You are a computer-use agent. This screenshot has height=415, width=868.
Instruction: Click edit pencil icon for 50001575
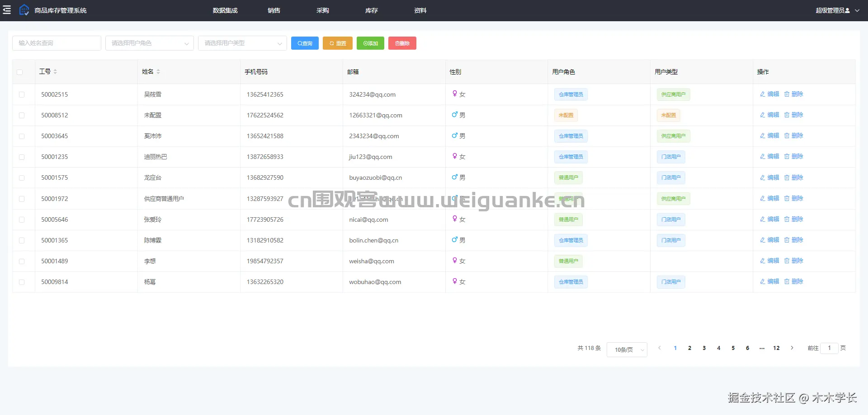pos(763,177)
